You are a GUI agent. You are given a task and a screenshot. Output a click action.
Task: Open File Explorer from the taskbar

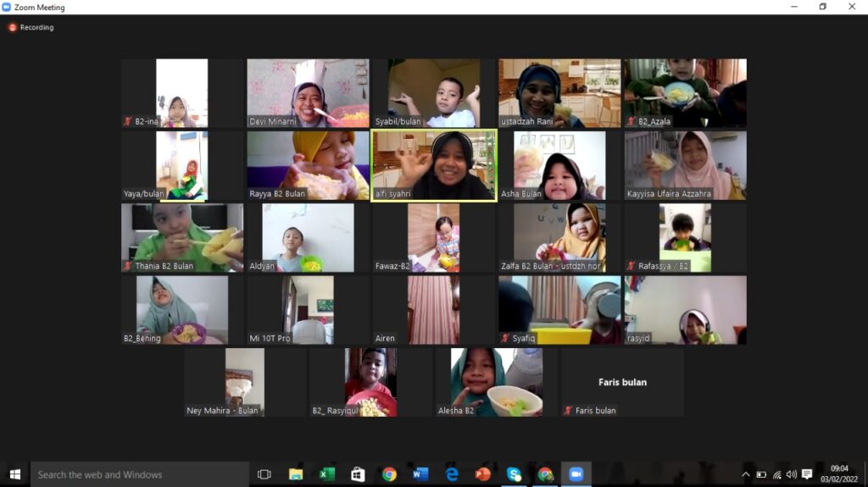pyautogui.click(x=295, y=474)
